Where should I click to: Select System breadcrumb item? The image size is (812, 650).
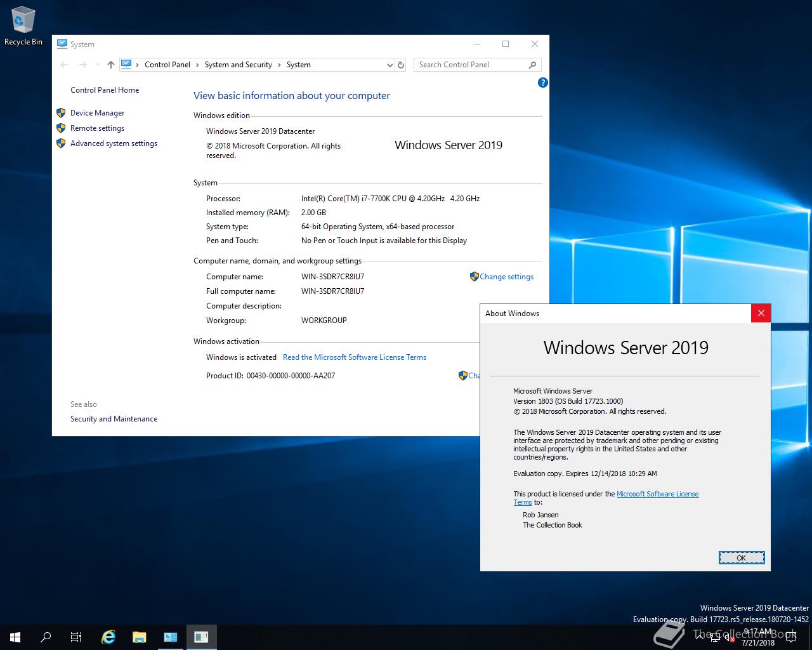[x=298, y=65]
